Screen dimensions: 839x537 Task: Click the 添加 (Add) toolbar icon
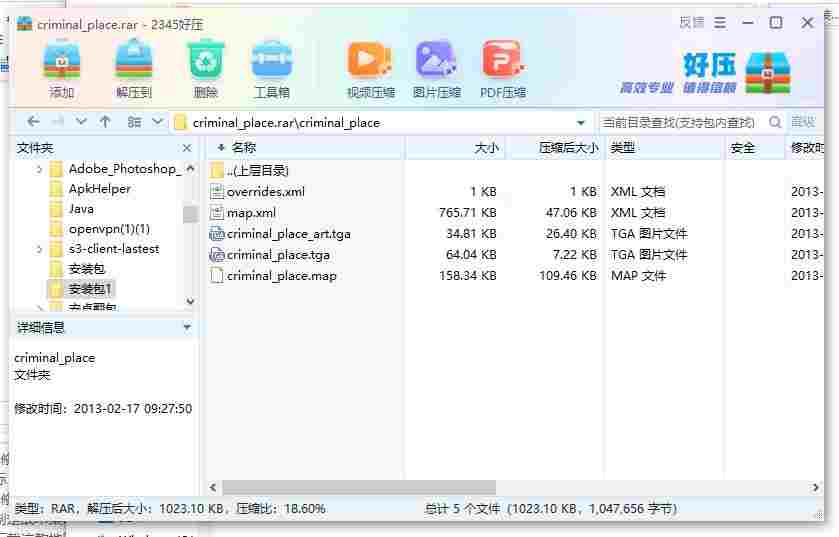(x=62, y=70)
